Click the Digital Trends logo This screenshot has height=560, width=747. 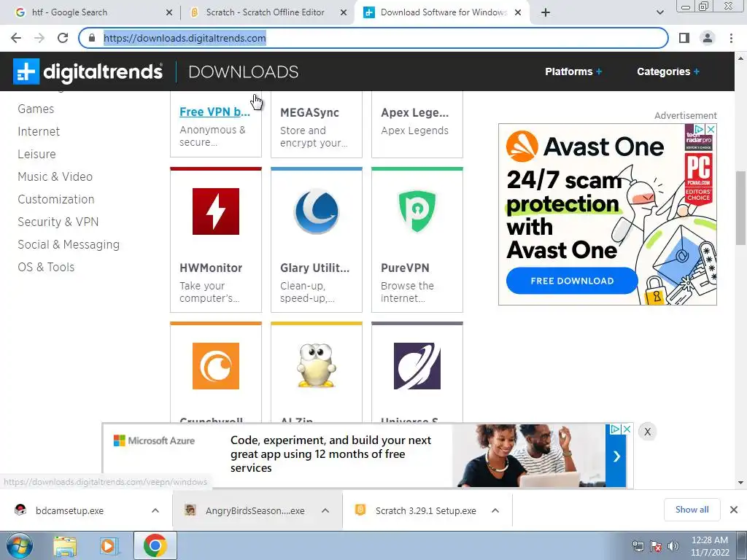(88, 71)
